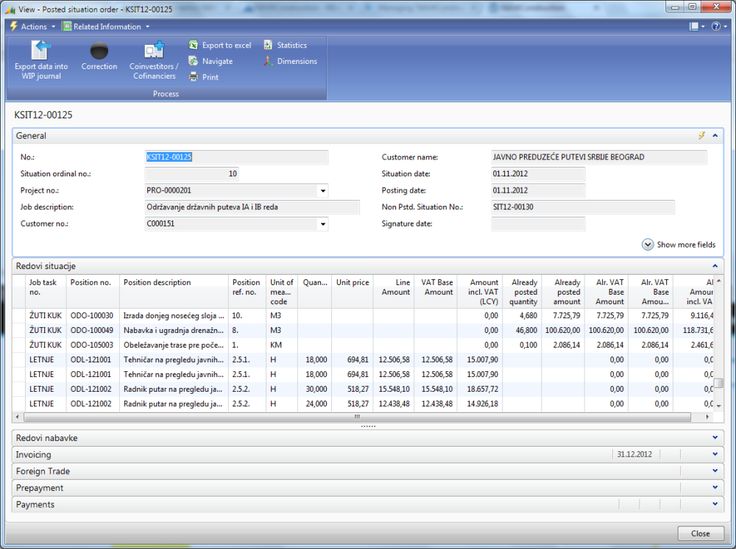Click the Already posted quantity column header
Screen dimensions: 736x549
pyautogui.click(x=522, y=291)
